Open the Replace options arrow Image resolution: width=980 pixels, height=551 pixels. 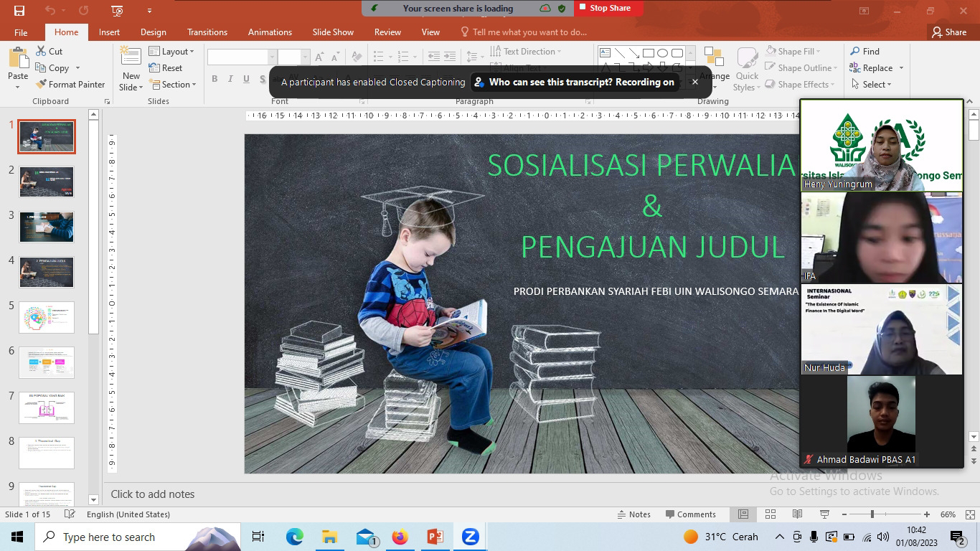[901, 68]
